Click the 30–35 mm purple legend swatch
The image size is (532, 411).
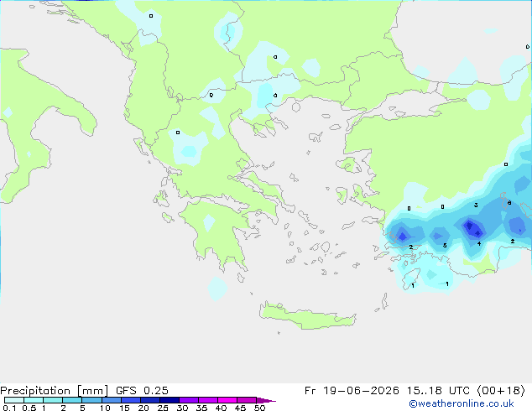[189, 400]
